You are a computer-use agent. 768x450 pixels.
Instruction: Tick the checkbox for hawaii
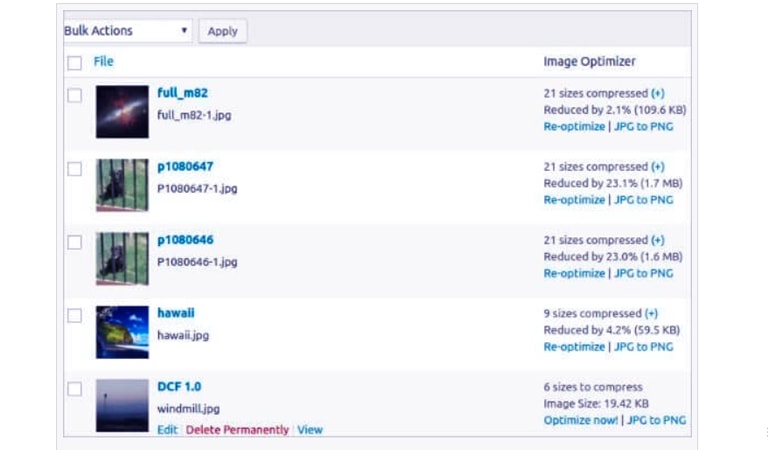pos(74,315)
